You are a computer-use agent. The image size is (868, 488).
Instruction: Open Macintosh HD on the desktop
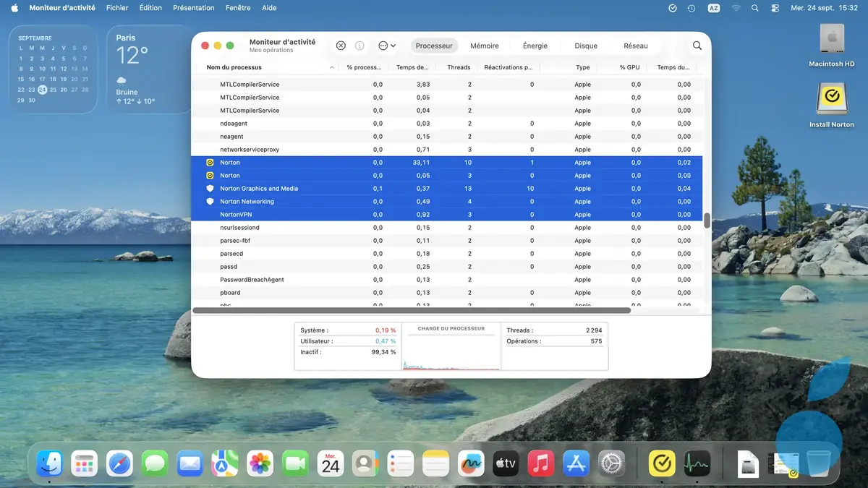tap(831, 41)
